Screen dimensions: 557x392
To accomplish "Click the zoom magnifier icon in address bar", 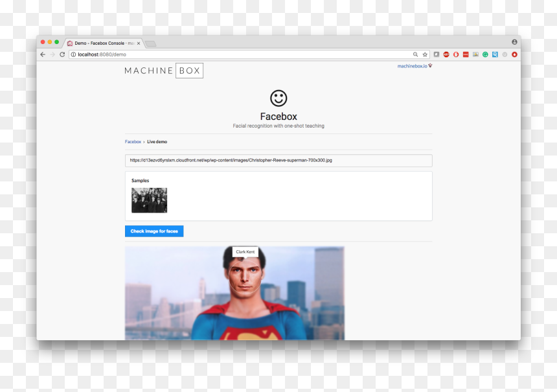I will 415,54.
